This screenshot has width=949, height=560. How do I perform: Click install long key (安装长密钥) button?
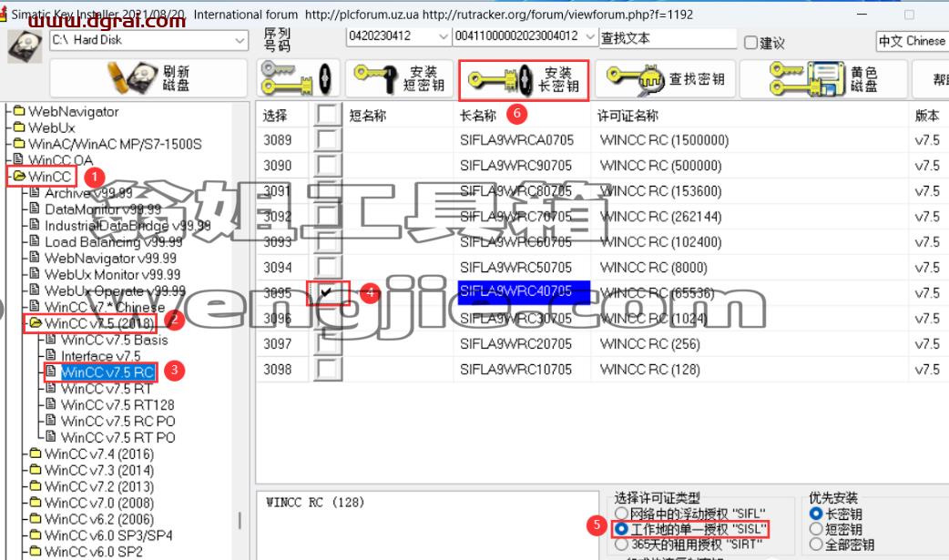pos(524,80)
